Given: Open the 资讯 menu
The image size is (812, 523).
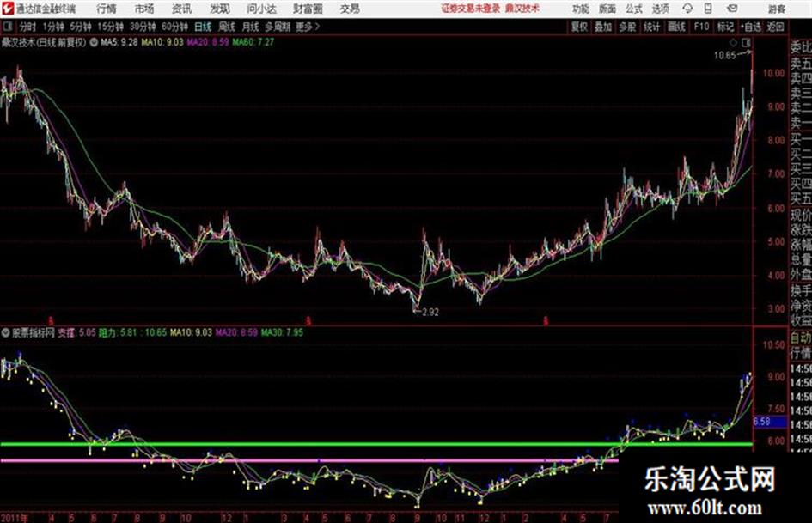Looking at the screenshot, I should [x=181, y=9].
